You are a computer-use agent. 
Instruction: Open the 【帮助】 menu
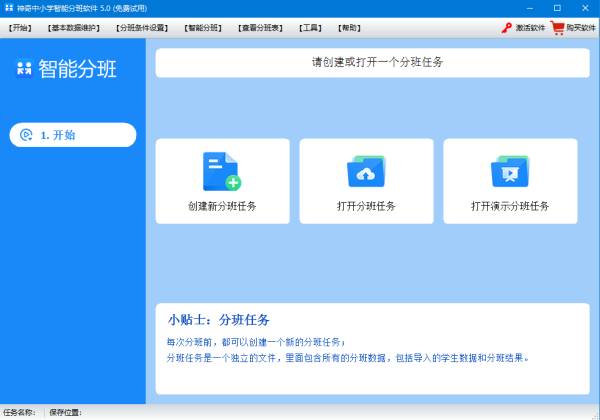[x=349, y=28]
